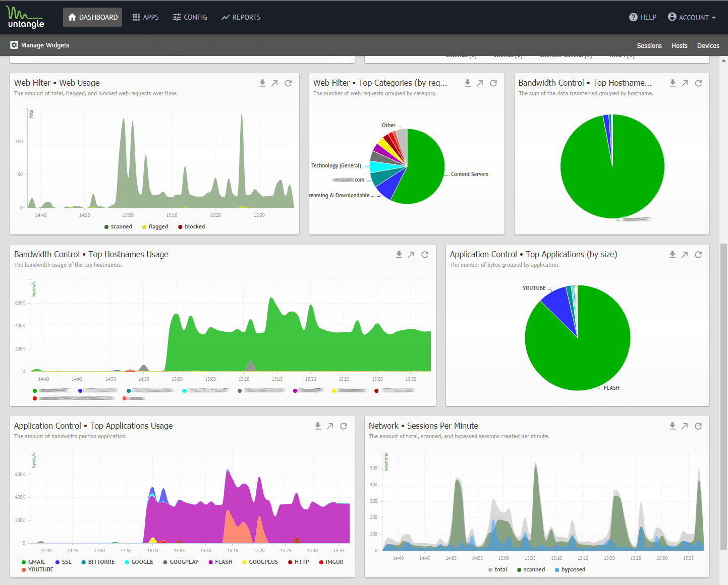This screenshot has height=585, width=728.
Task: Download Top Applications by size data
Action: click(x=673, y=255)
